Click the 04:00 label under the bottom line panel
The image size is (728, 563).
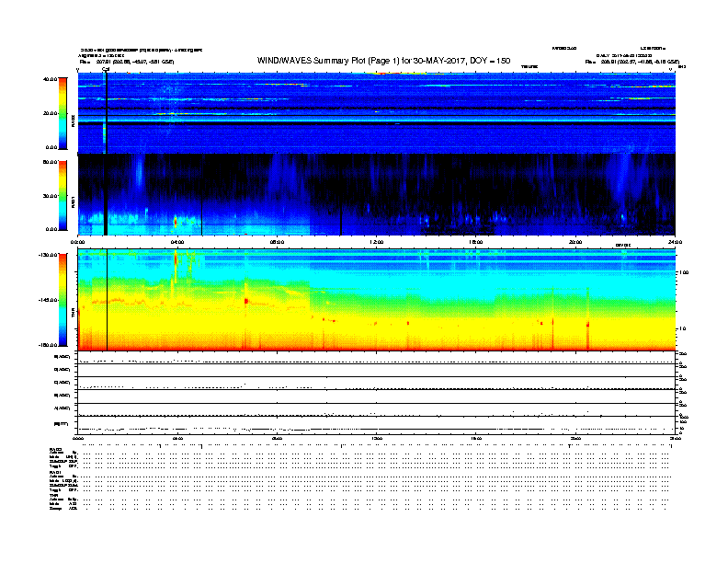coord(177,438)
